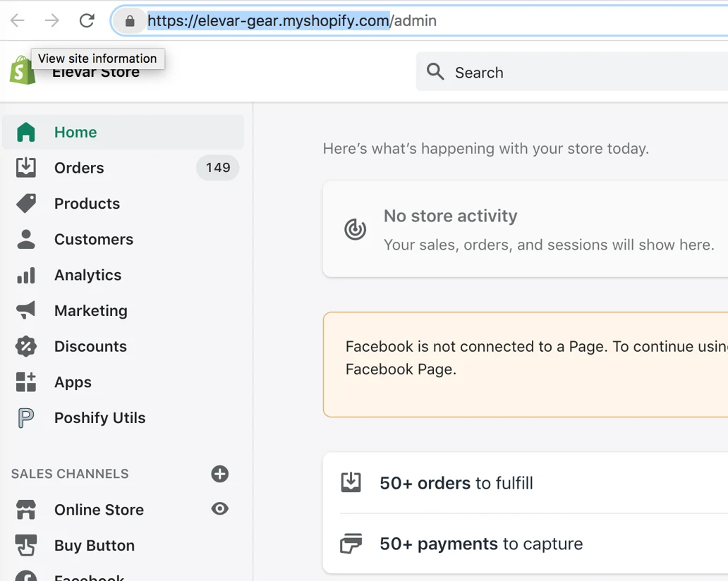The height and width of the screenshot is (581, 728).
Task: Click the padlock site information icon
Action: 130,21
